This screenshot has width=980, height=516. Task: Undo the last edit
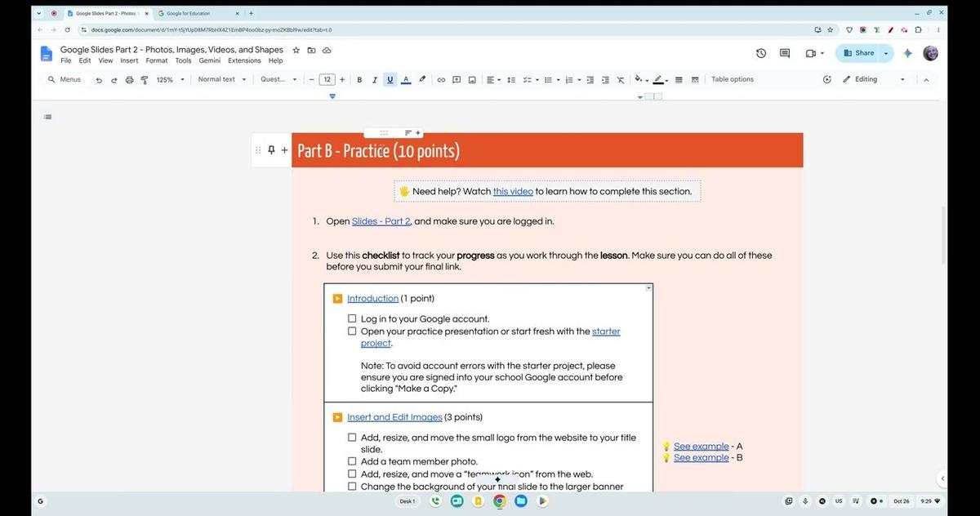(99, 80)
